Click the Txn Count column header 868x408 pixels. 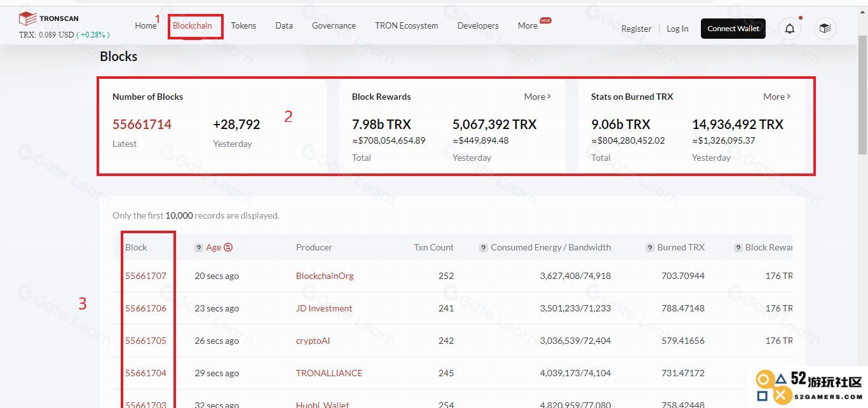coord(434,247)
